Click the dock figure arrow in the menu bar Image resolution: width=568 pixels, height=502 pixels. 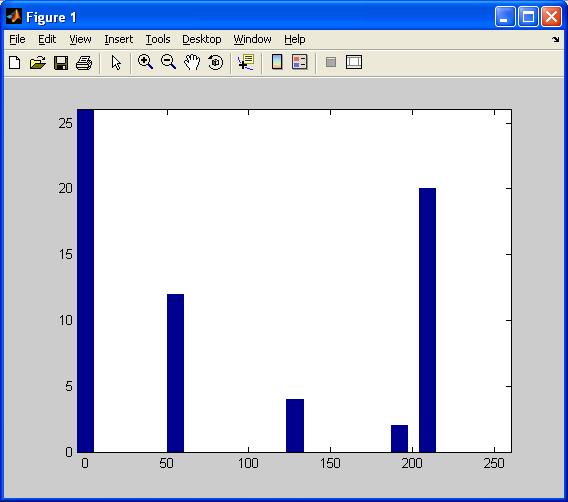(x=556, y=39)
